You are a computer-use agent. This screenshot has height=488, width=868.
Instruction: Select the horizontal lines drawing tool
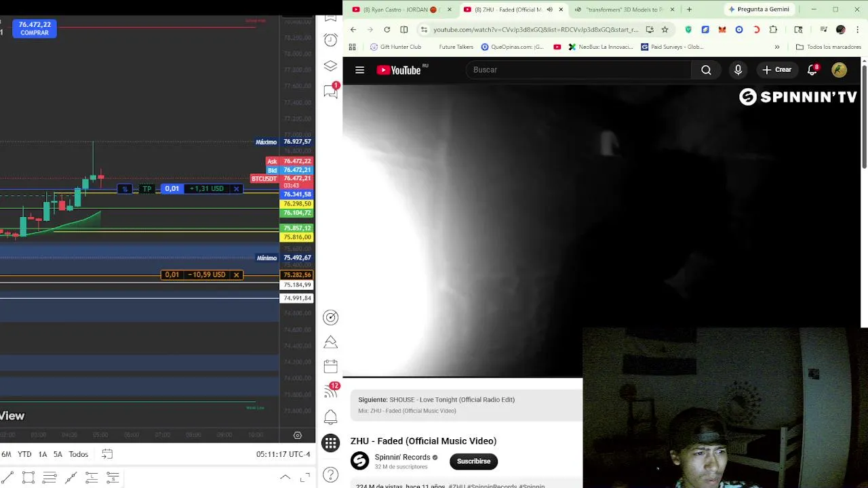pyautogui.click(x=50, y=478)
